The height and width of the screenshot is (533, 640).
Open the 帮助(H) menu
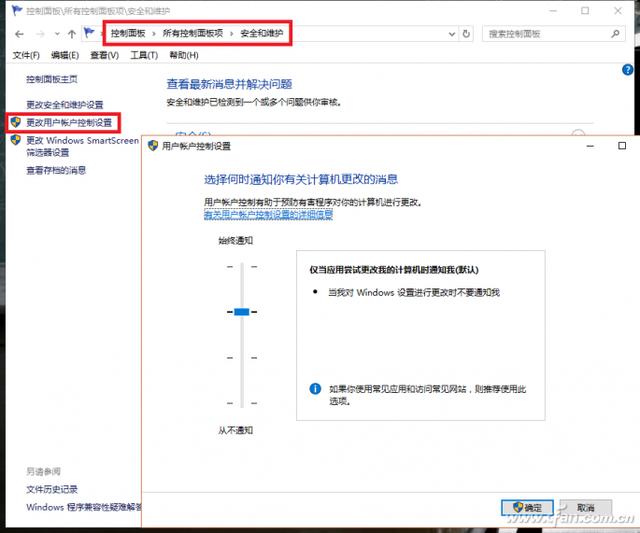[184, 55]
